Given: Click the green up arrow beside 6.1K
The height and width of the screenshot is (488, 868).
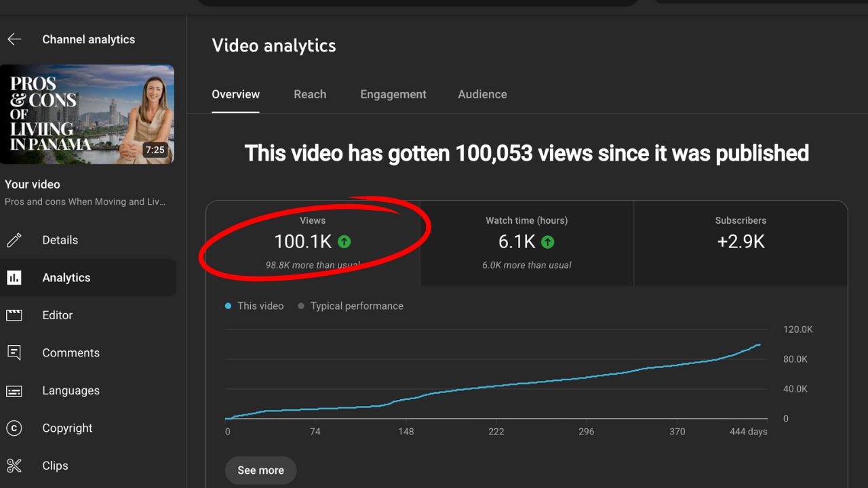Looking at the screenshot, I should tap(548, 242).
